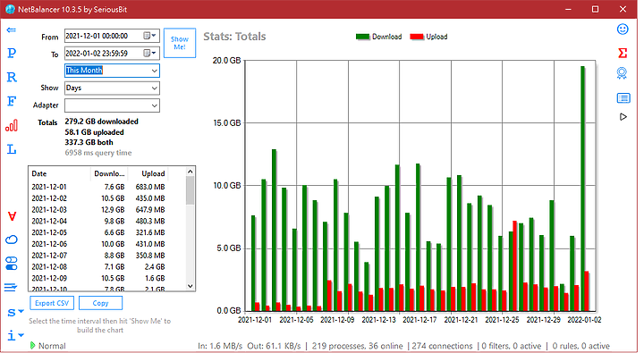Click the table's vertical scrollbar thumb
This screenshot has width=644, height=353.
tap(190, 190)
